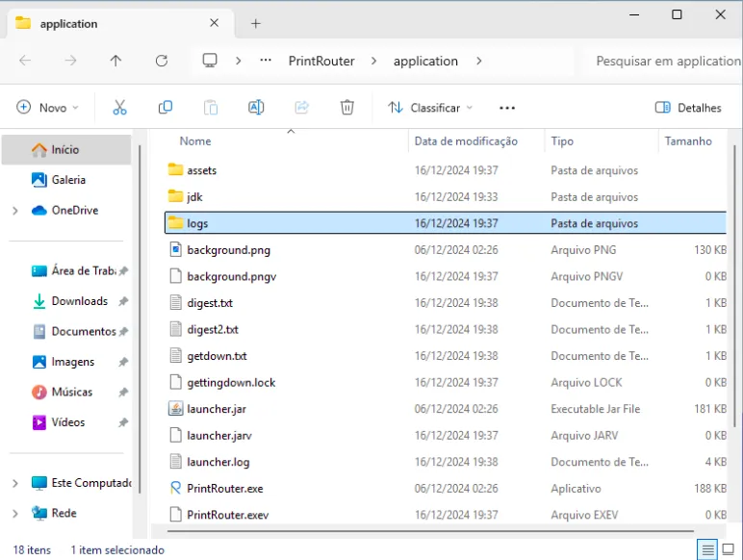
Task: Expand the OneDrive tree node
Action: click(x=14, y=211)
